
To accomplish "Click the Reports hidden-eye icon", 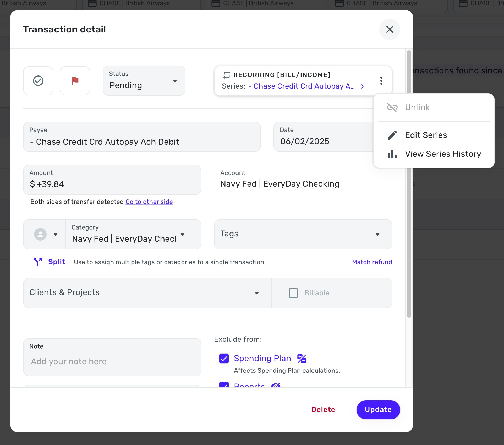I will 276,385.
